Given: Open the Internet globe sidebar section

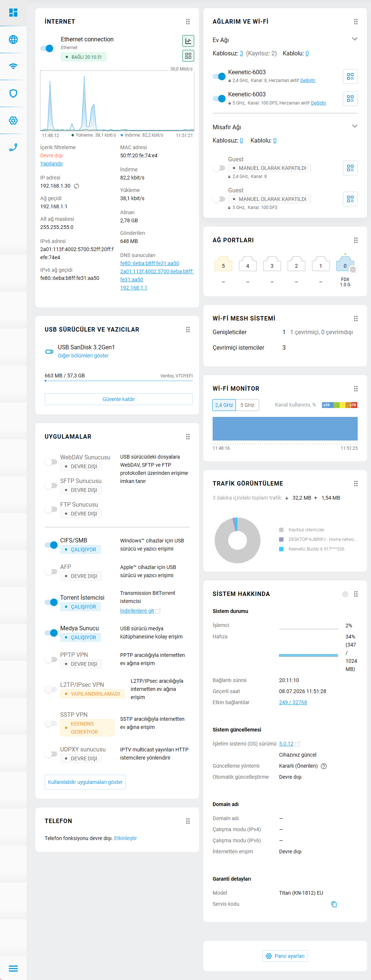Looking at the screenshot, I should pyautogui.click(x=13, y=40).
